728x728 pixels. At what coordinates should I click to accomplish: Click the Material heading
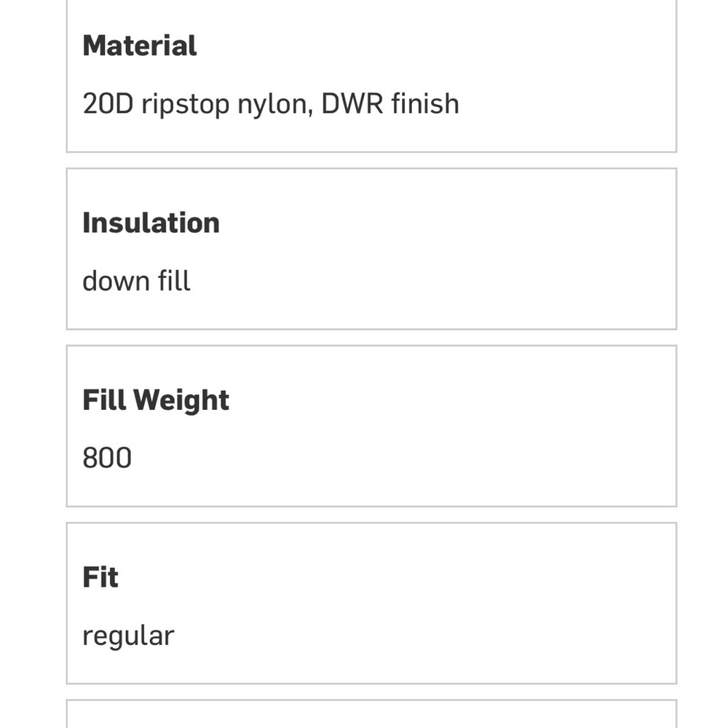[x=139, y=46]
